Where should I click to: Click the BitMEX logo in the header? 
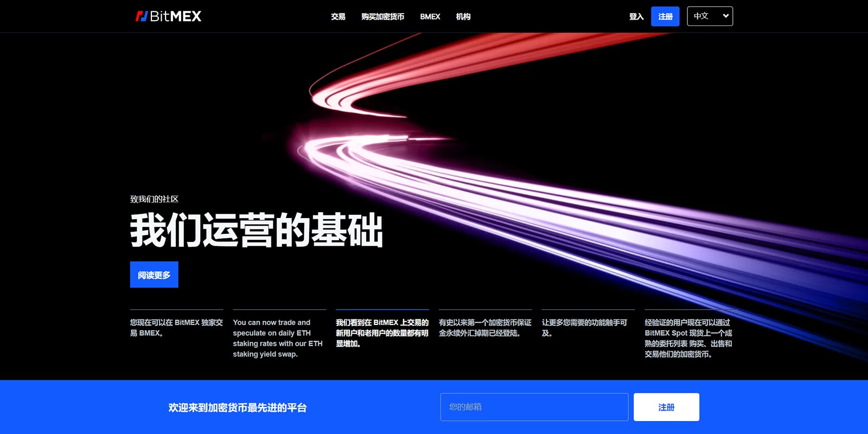168,16
